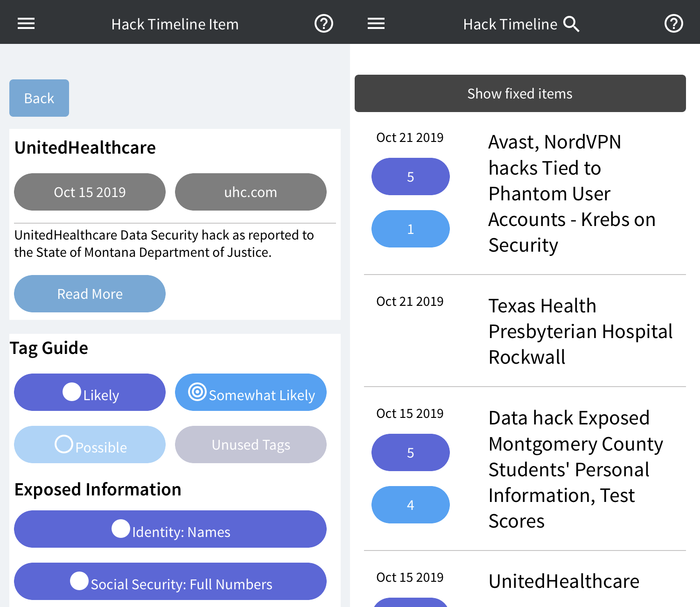The height and width of the screenshot is (607, 700).
Task: Open help icon on Hack Timeline Item screen
Action: [324, 23]
